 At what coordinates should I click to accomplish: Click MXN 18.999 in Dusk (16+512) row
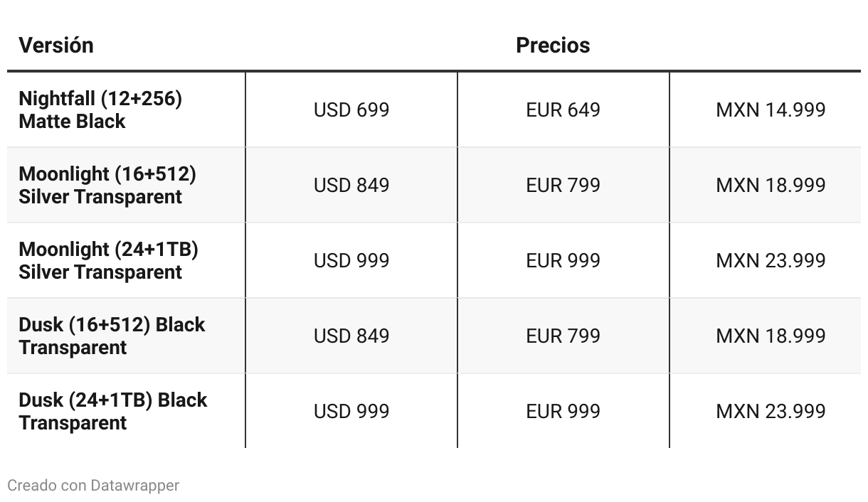(x=771, y=336)
